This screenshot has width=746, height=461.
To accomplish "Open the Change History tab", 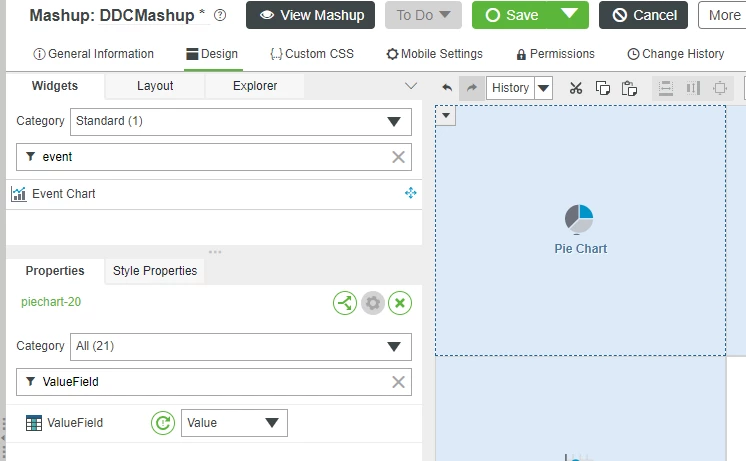I will tap(676, 54).
